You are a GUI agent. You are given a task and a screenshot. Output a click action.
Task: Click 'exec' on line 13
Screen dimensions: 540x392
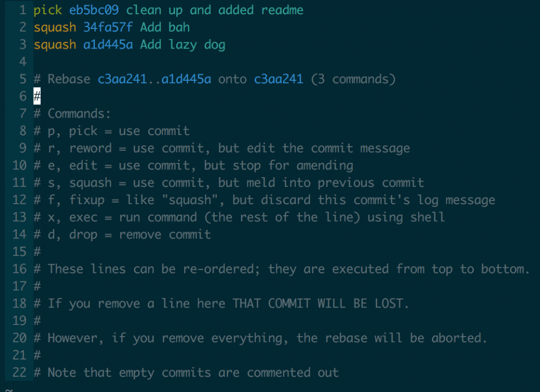pos(83,217)
